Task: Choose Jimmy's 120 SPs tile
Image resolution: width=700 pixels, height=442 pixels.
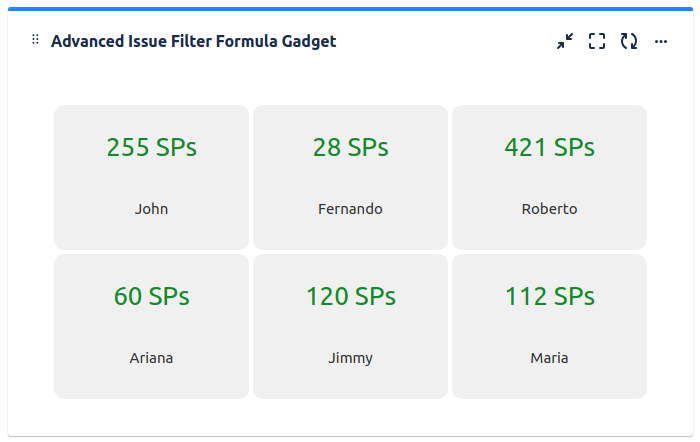Action: 350,326
